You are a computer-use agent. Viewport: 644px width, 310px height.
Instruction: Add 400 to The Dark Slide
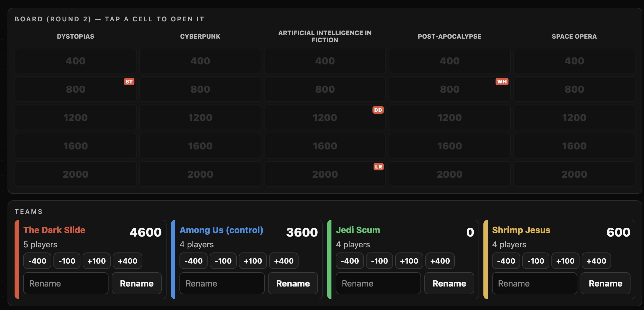tap(127, 261)
